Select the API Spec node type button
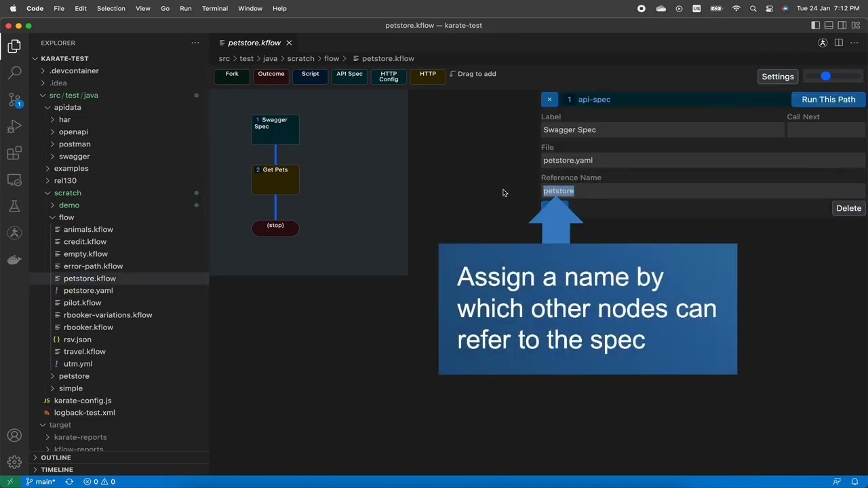Image resolution: width=868 pixels, height=488 pixels. (x=350, y=77)
